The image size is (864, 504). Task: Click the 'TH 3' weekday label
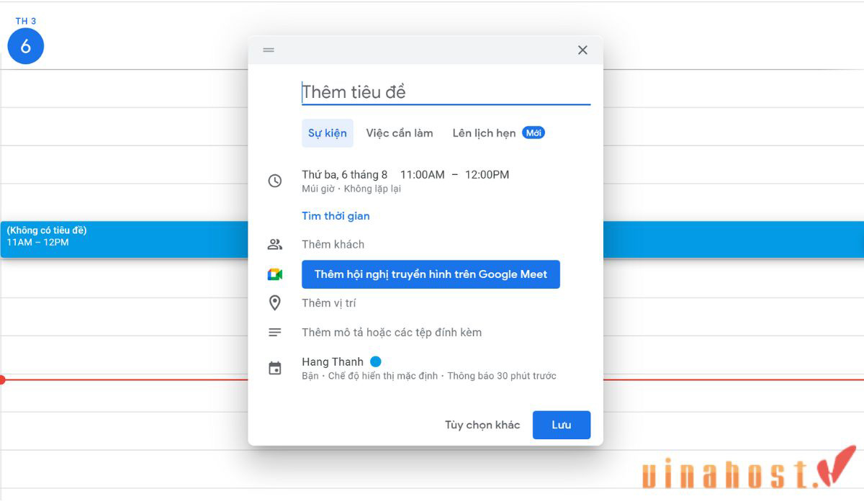coord(26,22)
